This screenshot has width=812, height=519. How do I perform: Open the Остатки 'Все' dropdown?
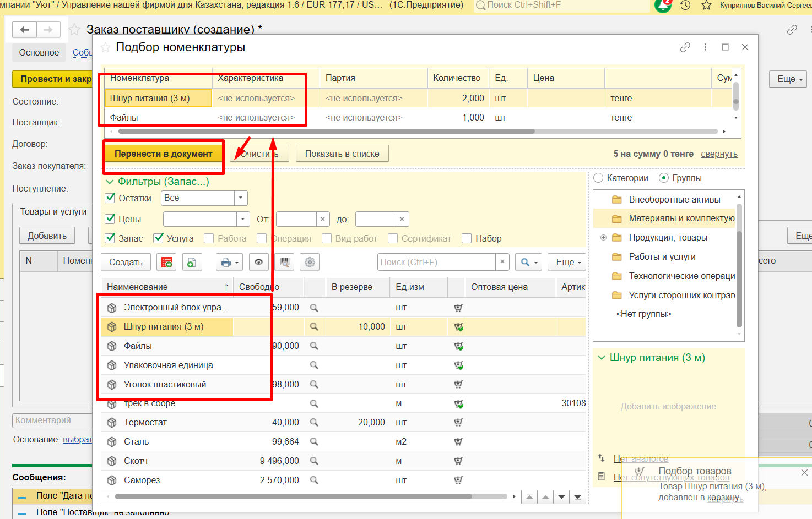pos(241,198)
